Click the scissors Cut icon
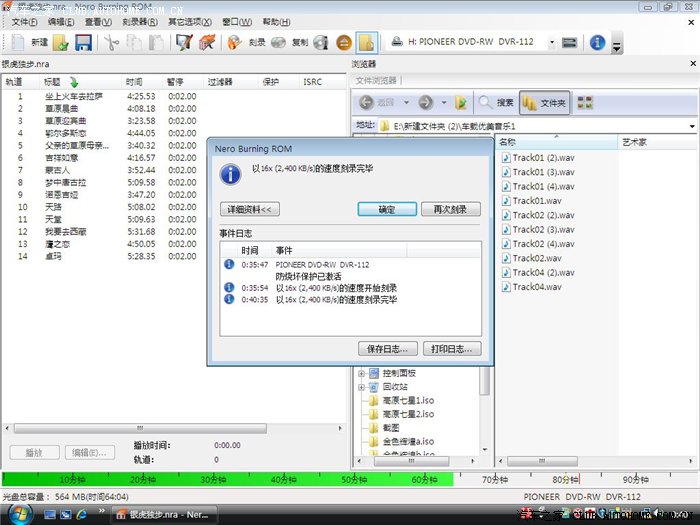 111,43
